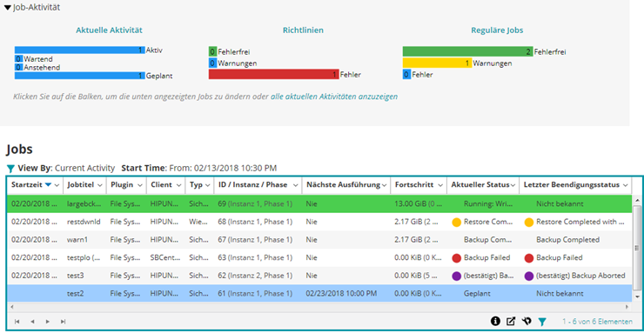Go to the previous page of jobs
644x333 pixels.
(32, 322)
